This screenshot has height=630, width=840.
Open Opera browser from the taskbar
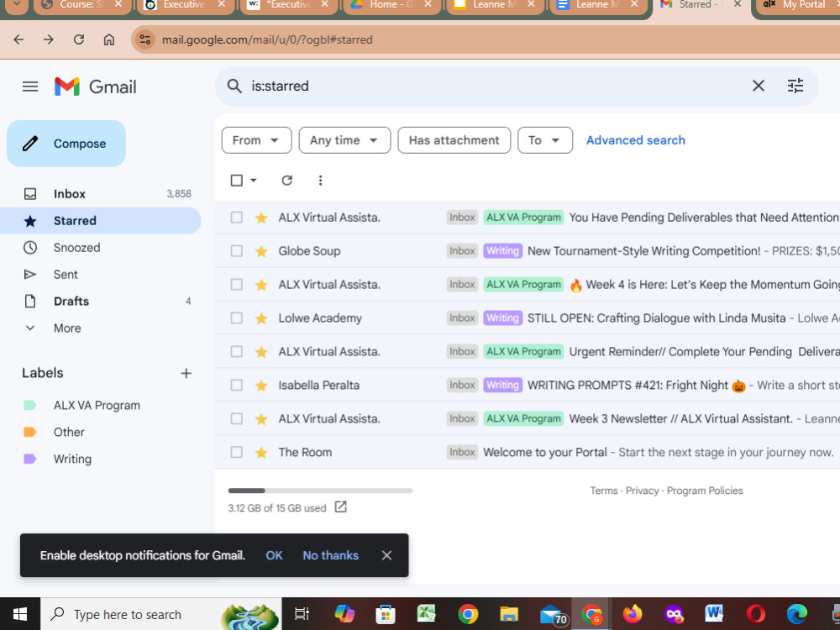[756, 615]
